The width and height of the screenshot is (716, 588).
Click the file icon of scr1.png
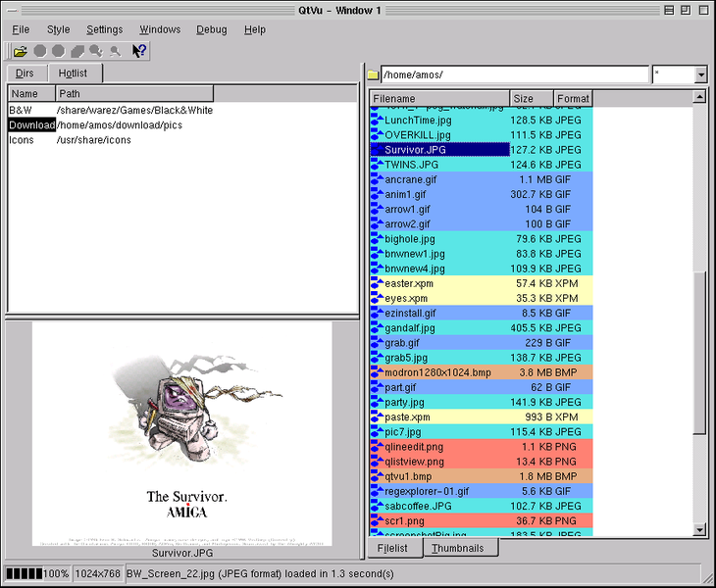click(x=378, y=521)
